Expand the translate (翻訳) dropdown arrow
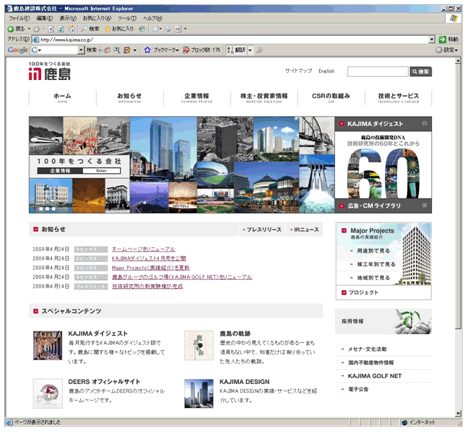This screenshot has width=468, height=432. [x=250, y=50]
